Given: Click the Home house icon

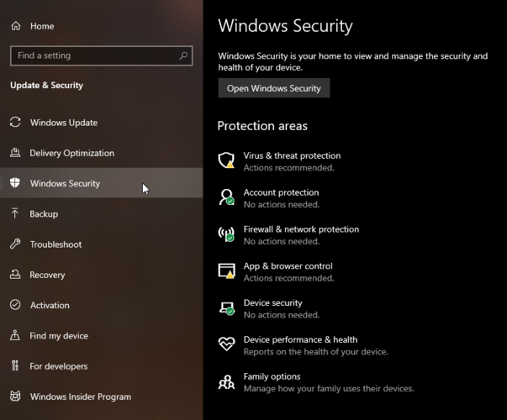Looking at the screenshot, I should pos(15,26).
